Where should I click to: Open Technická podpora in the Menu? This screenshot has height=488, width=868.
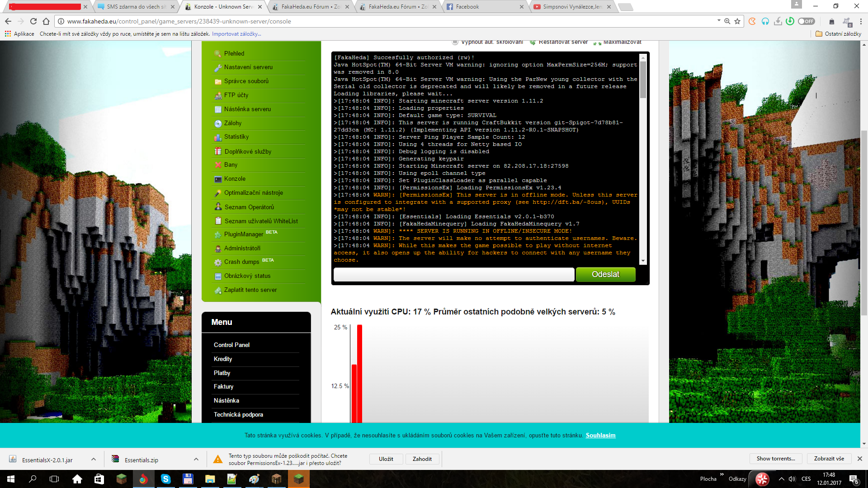point(238,415)
